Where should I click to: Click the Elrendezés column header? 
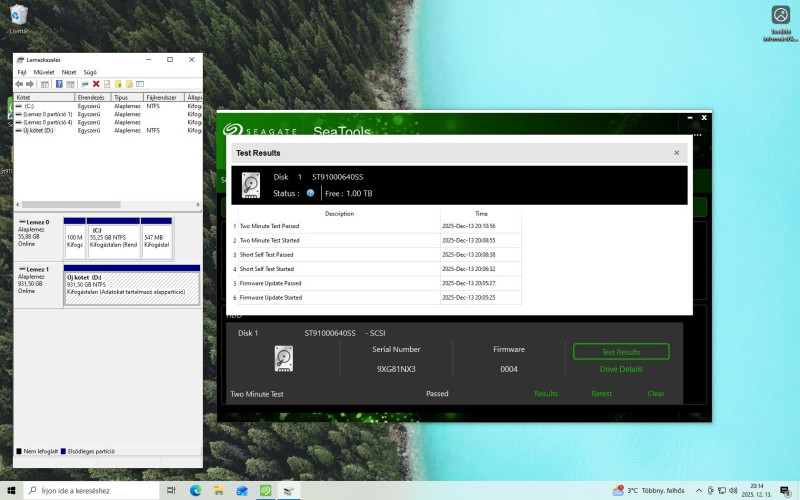pyautogui.click(x=93, y=97)
